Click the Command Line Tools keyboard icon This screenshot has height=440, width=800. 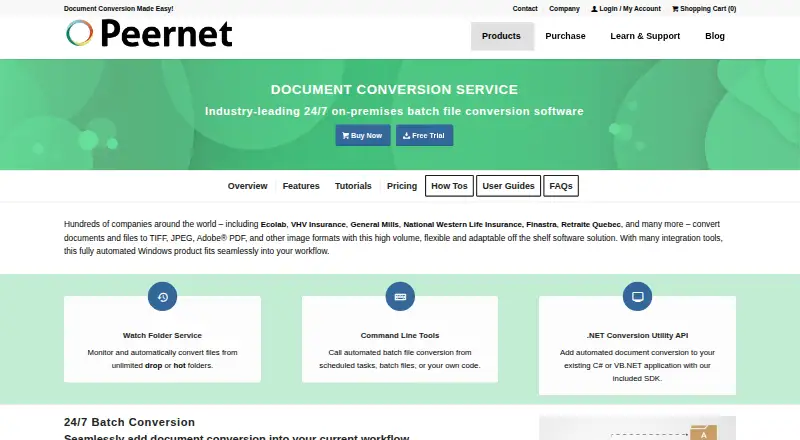400,297
